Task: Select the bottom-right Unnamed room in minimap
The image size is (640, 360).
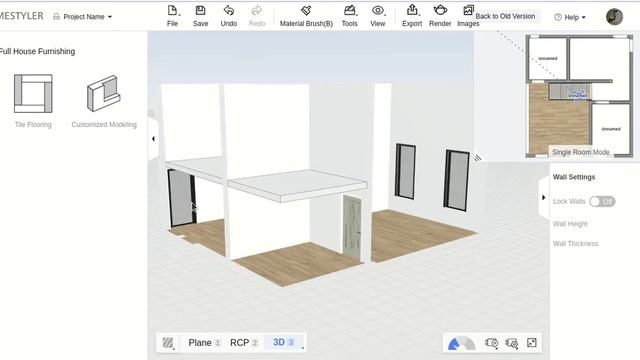Action: point(611,129)
